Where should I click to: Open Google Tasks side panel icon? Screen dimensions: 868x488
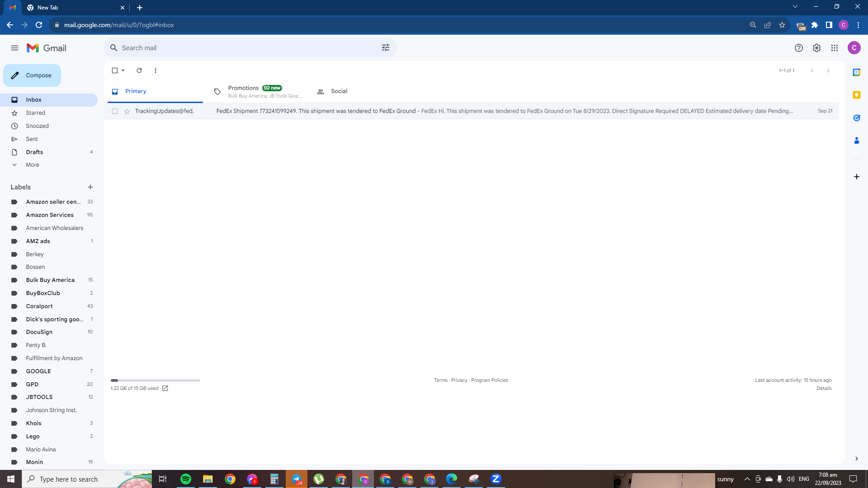coord(856,118)
